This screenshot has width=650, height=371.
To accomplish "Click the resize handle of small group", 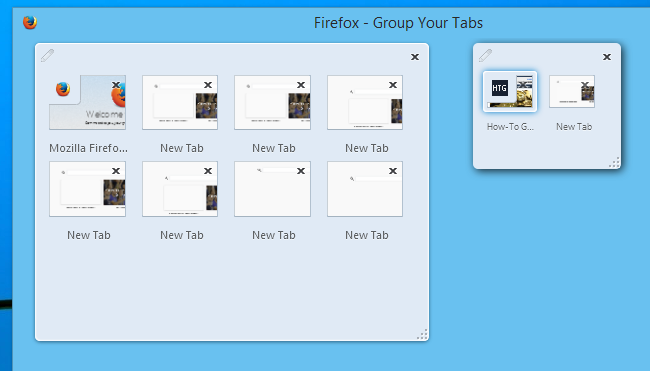I will [x=614, y=162].
